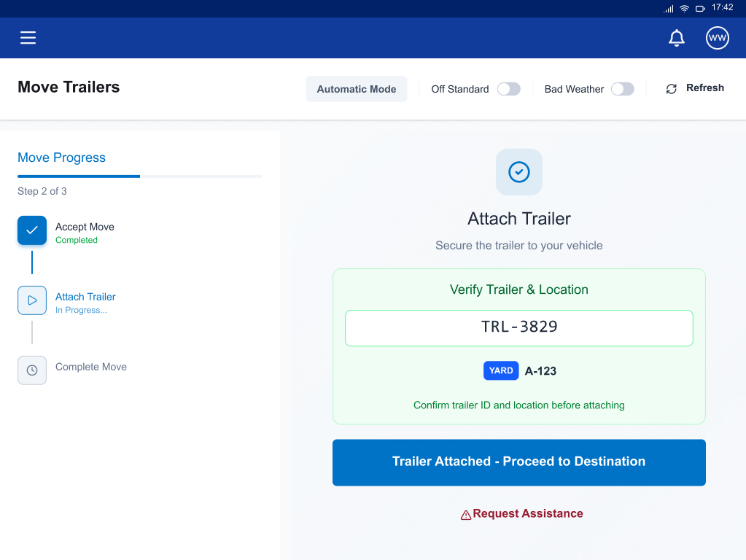The height and width of the screenshot is (560, 746).
Task: Click Confirm trailer ID and location text
Action: [518, 405]
